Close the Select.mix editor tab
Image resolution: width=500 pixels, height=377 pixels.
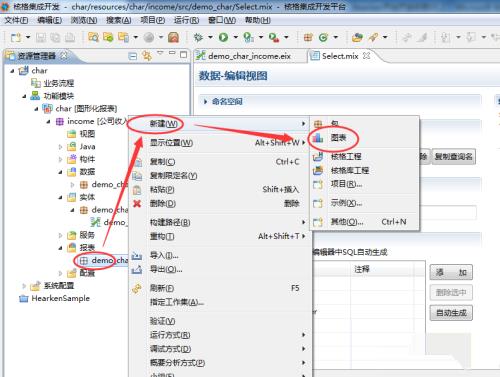point(366,56)
